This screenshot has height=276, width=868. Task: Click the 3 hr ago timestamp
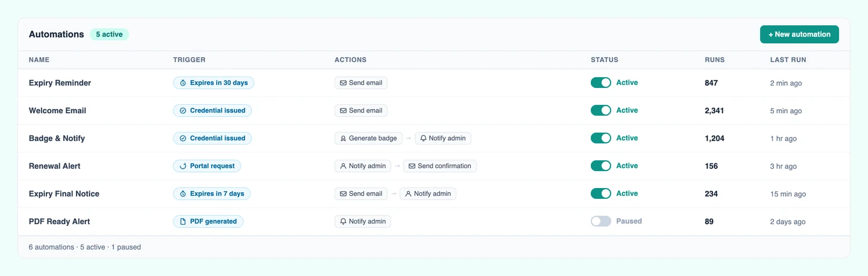(784, 166)
